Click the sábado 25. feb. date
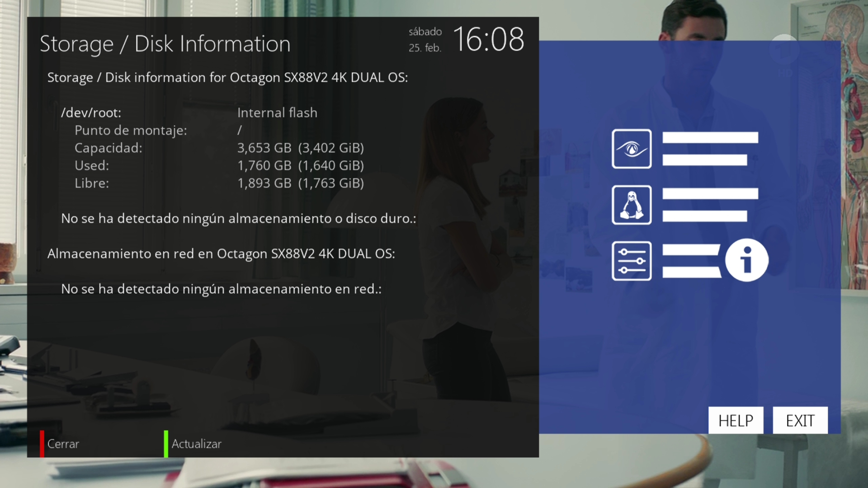Image resolution: width=868 pixels, height=488 pixels. [425, 40]
